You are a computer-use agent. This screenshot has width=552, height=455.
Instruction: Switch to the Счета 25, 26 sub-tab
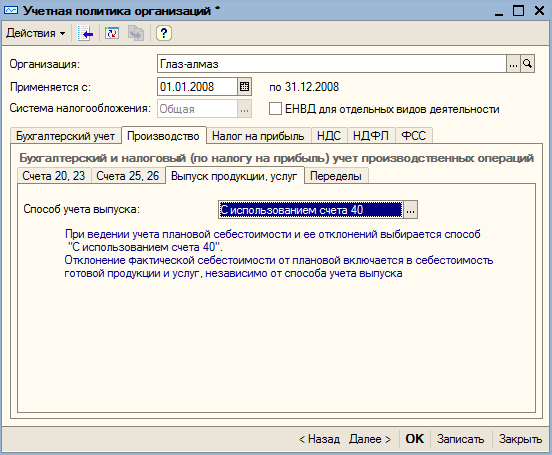(x=128, y=176)
